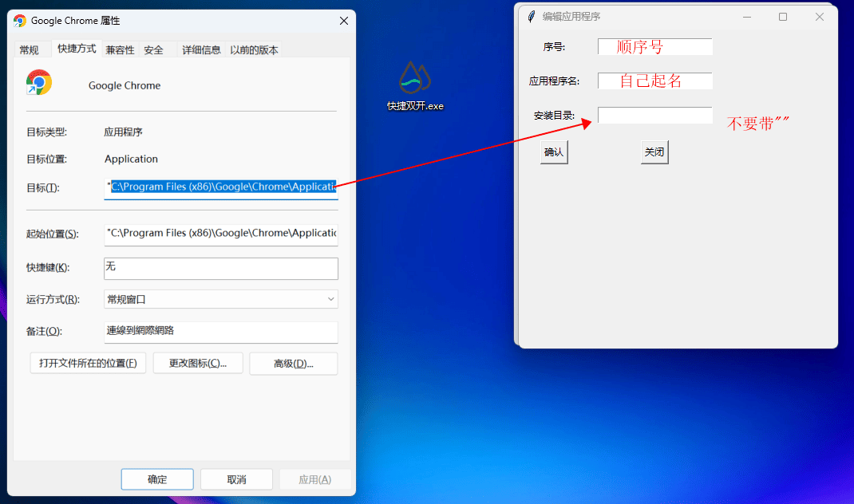Click the Chrome icon in properties title bar
The height and width of the screenshot is (504, 854).
[x=20, y=21]
